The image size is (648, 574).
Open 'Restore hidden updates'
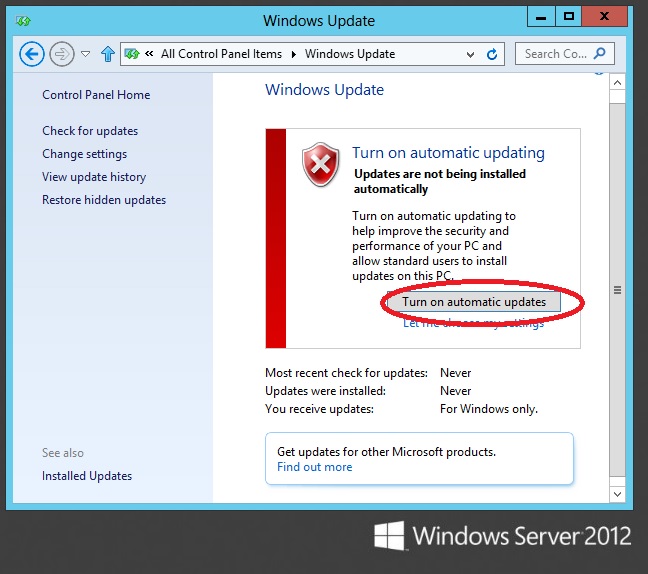tap(104, 200)
